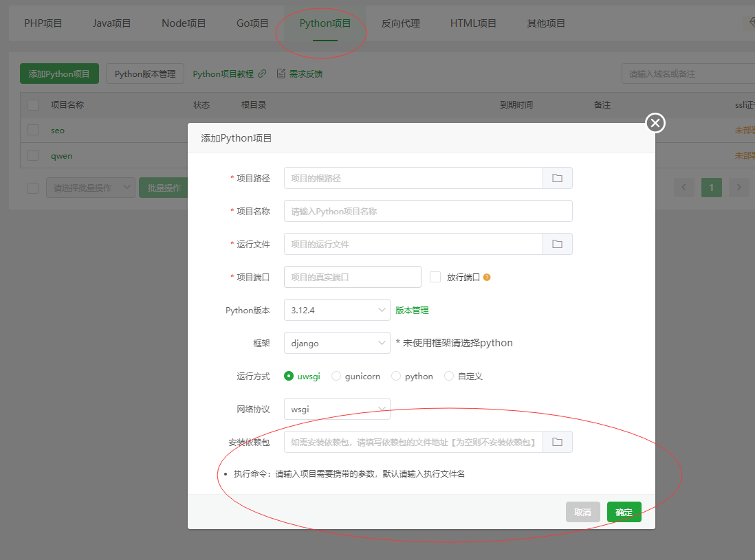Image resolution: width=755 pixels, height=560 pixels.
Task: Open the 框架 django dropdown
Action: click(337, 343)
